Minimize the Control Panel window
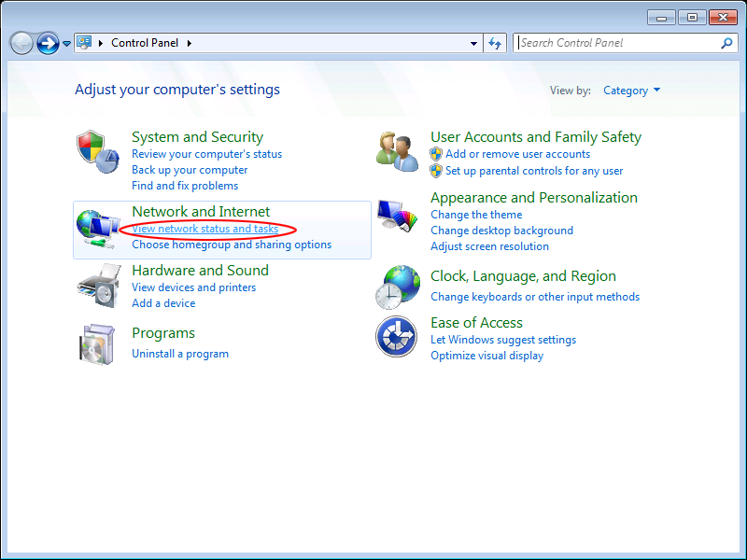747x560 pixels. [661, 18]
